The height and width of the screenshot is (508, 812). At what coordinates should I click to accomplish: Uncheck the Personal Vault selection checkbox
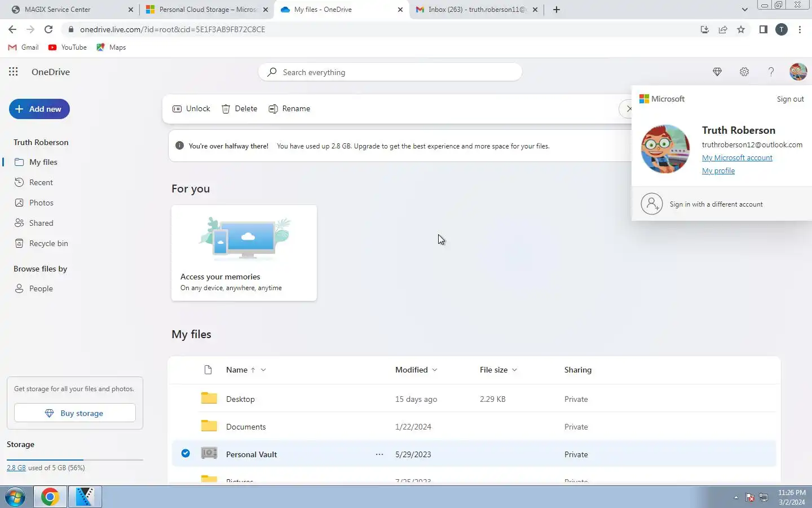click(186, 453)
